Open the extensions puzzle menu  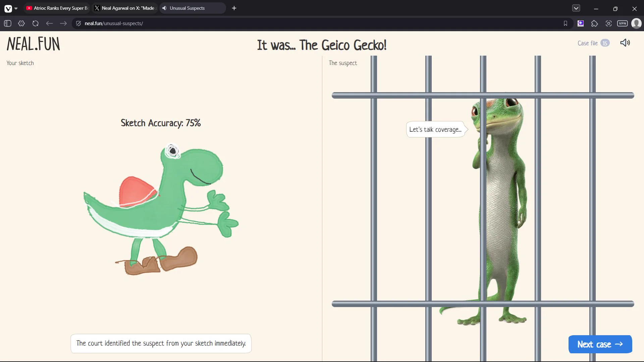pyautogui.click(x=594, y=23)
